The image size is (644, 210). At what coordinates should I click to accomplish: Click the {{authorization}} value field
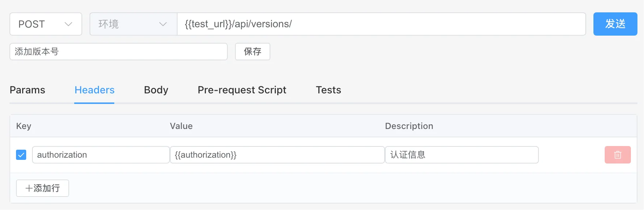[277, 155]
